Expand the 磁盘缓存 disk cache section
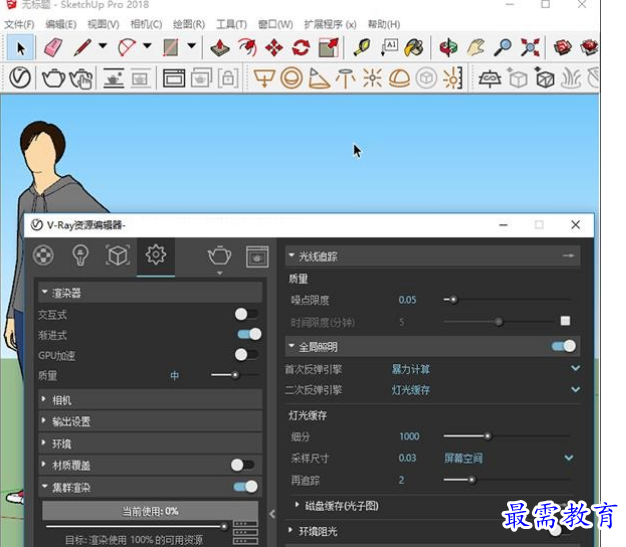 (296, 505)
